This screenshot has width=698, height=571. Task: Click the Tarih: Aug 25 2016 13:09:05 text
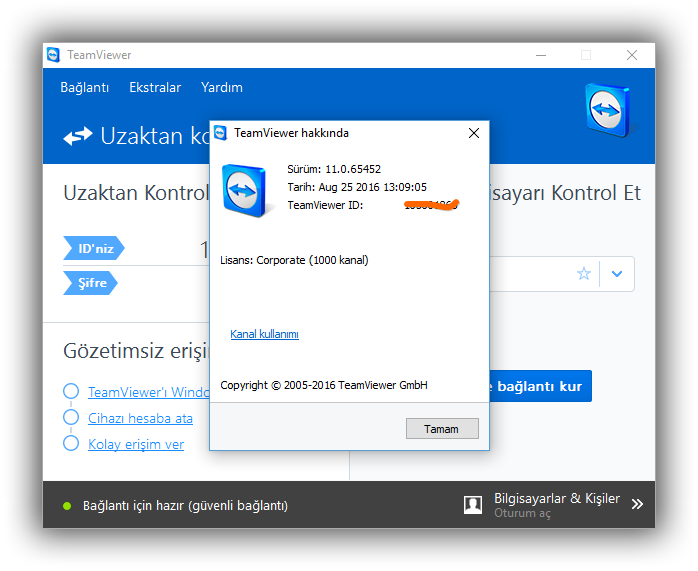(357, 187)
